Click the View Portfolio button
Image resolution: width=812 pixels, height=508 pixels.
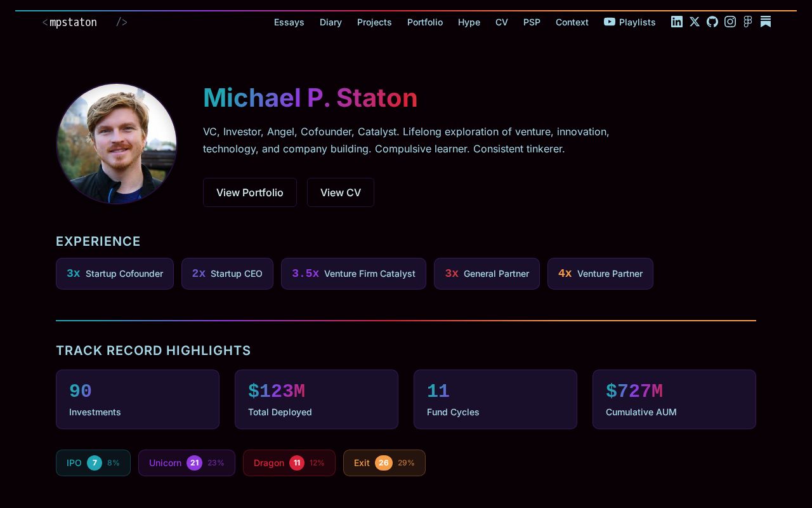click(250, 192)
